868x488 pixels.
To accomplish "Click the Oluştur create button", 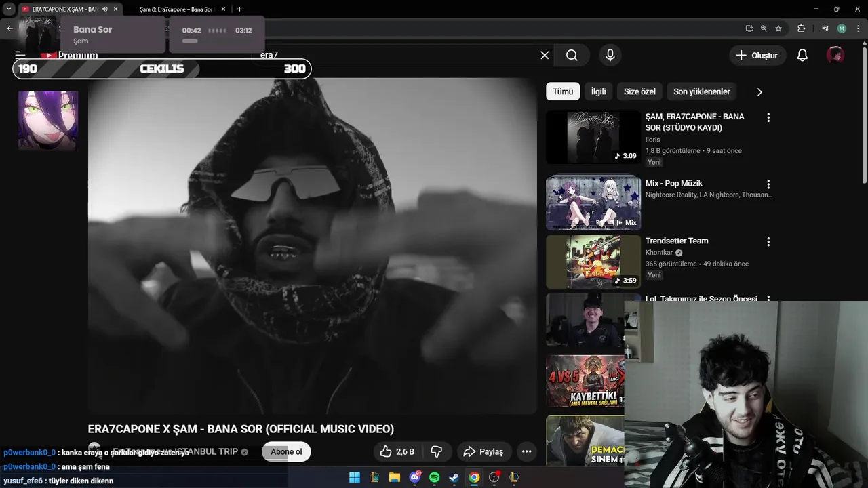I will coord(757,56).
